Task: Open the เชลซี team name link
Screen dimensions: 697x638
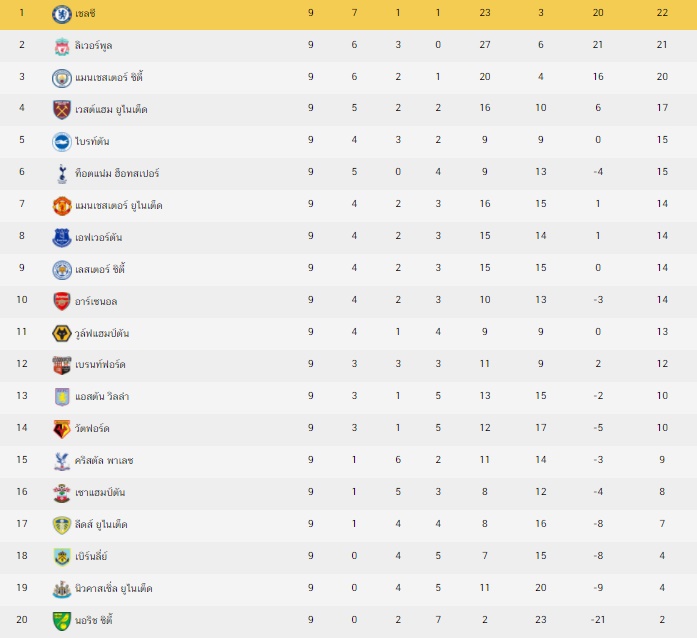Action: 85,13
